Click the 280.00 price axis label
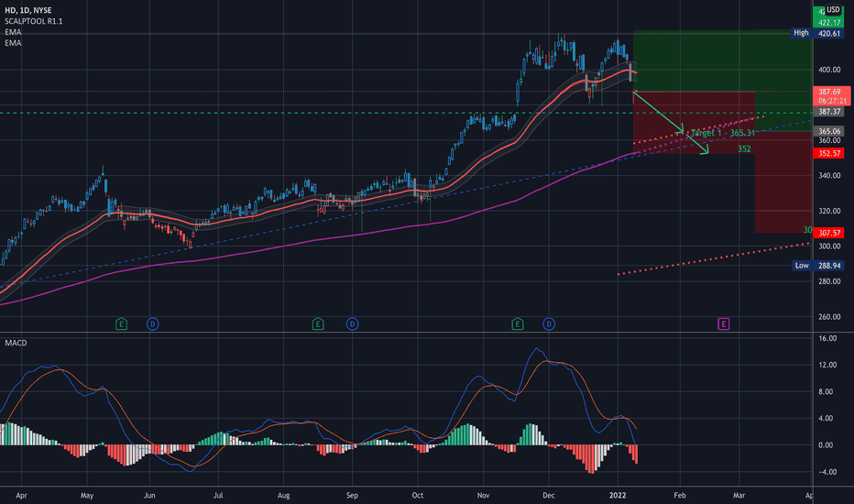The height and width of the screenshot is (504, 854). tap(829, 281)
